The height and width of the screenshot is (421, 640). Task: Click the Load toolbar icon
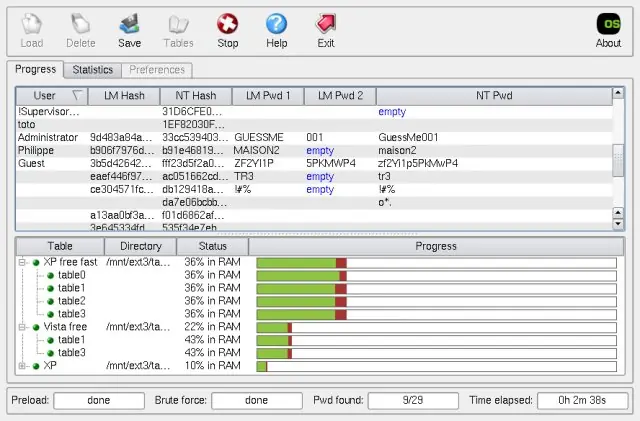[31, 24]
